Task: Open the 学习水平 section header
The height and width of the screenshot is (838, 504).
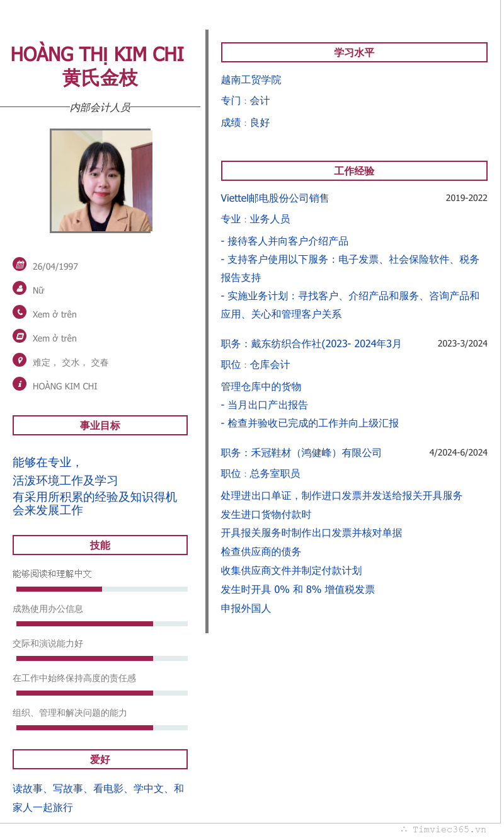Action: [x=354, y=52]
